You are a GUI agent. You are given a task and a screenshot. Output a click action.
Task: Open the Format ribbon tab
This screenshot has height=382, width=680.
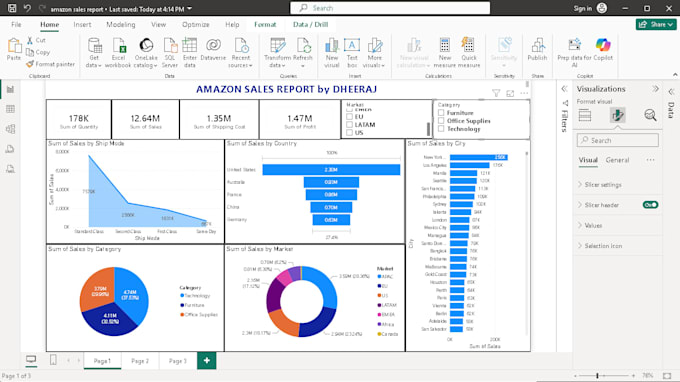pyautogui.click(x=265, y=25)
